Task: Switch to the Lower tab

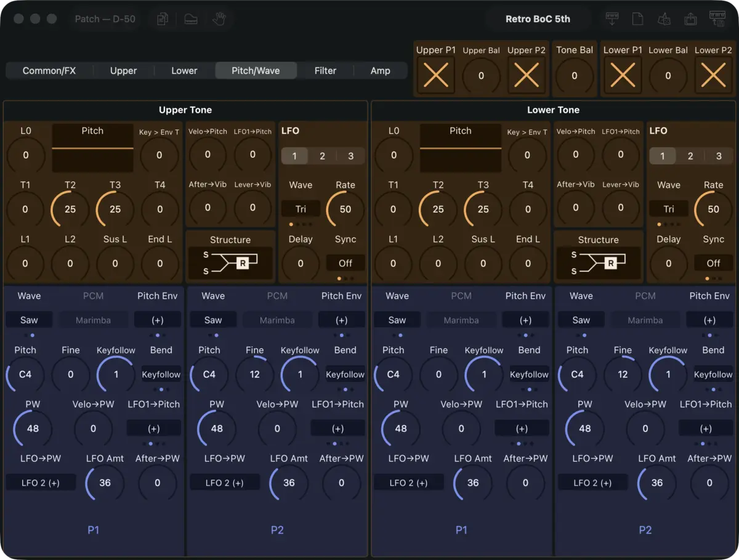Action: coord(184,70)
